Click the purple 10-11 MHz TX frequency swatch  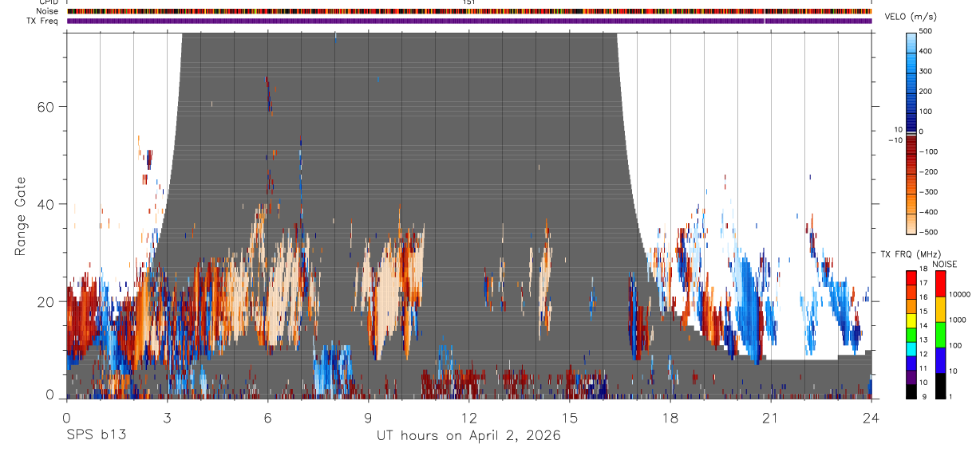pos(911,376)
